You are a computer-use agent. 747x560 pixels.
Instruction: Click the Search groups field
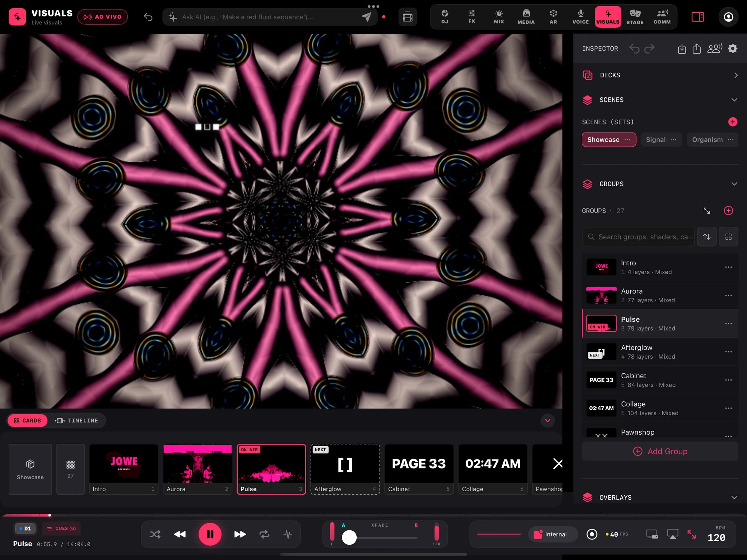pyautogui.click(x=638, y=237)
